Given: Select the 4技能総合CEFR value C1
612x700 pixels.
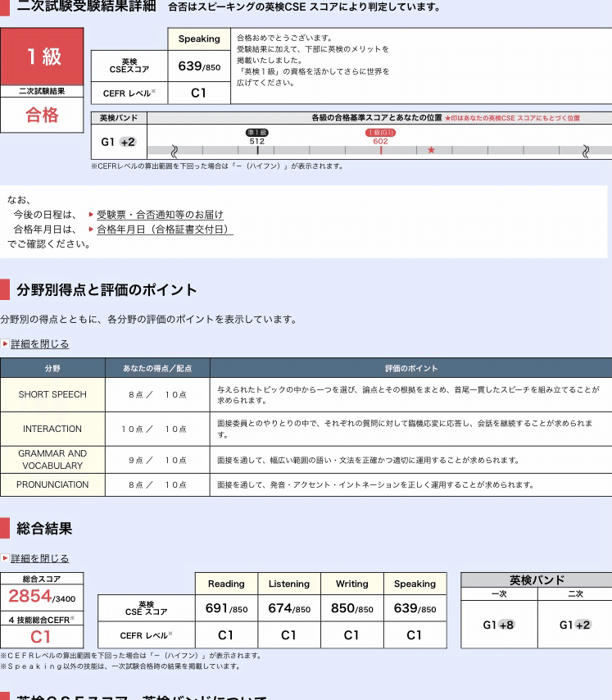Looking at the screenshot, I should (x=41, y=637).
